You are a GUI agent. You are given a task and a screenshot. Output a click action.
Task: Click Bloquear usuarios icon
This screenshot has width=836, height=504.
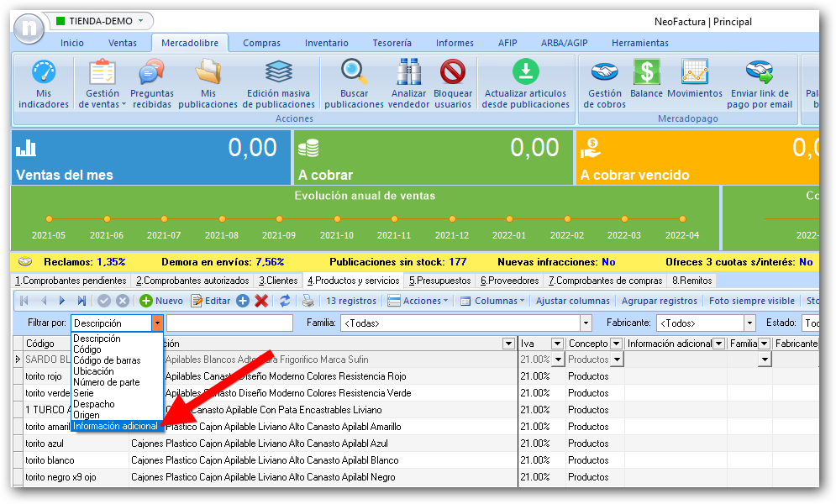pos(453,73)
